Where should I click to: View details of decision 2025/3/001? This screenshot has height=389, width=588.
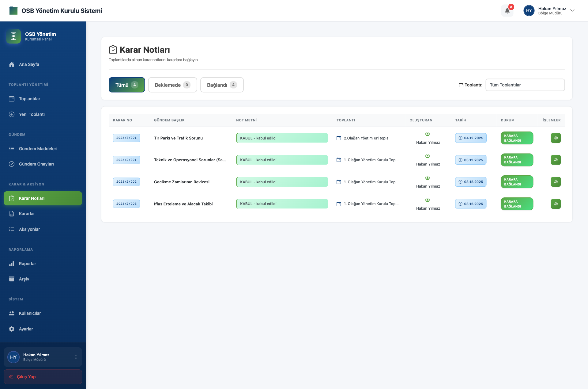pos(556,138)
